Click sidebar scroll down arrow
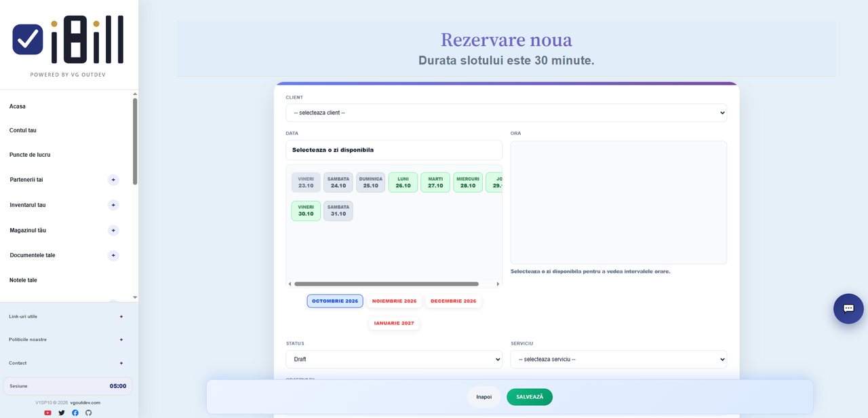Screen dimensions: 868x418 click(135, 297)
